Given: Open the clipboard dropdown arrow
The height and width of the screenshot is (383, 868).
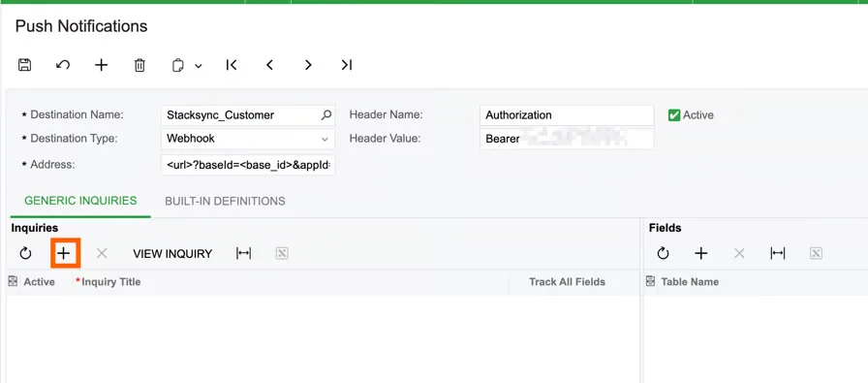Looking at the screenshot, I should click(x=199, y=66).
